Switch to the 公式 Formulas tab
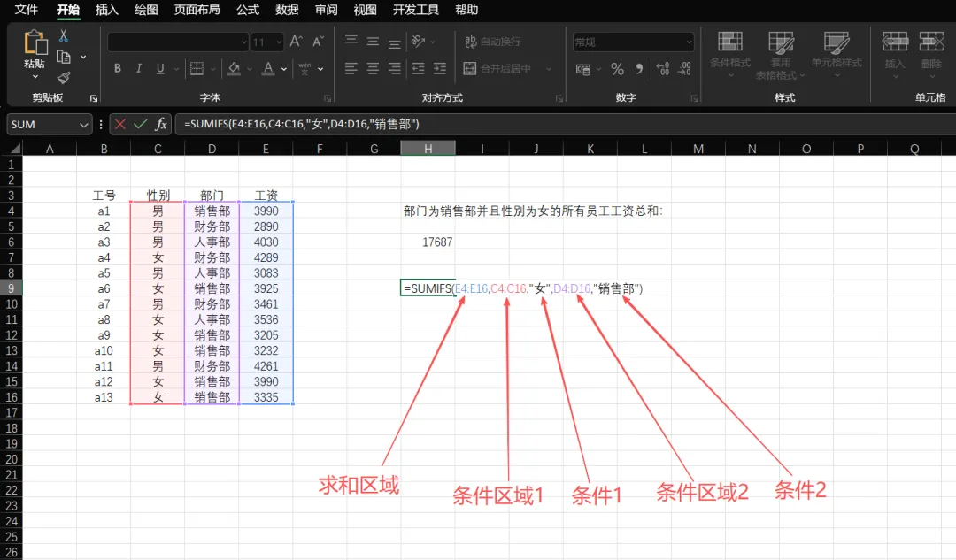The height and width of the screenshot is (560, 956). [x=248, y=9]
